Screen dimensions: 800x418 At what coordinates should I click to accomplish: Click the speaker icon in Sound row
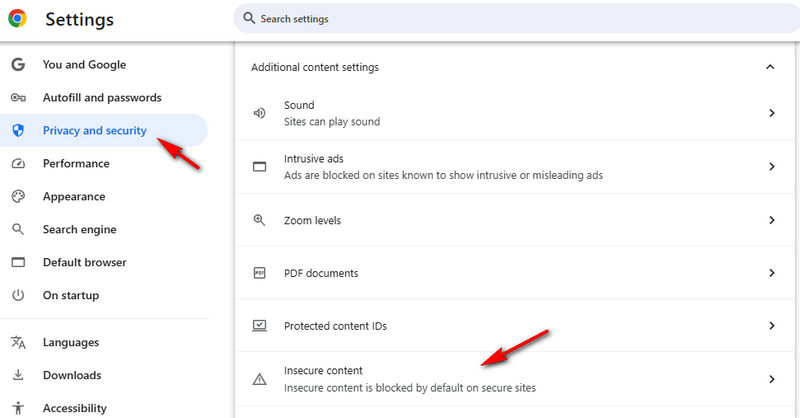pos(259,113)
